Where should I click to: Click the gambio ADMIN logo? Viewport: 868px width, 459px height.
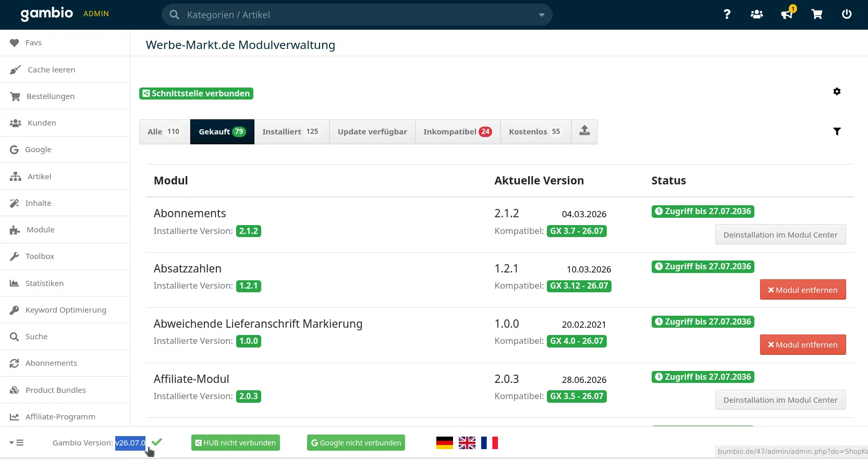pyautogui.click(x=65, y=14)
